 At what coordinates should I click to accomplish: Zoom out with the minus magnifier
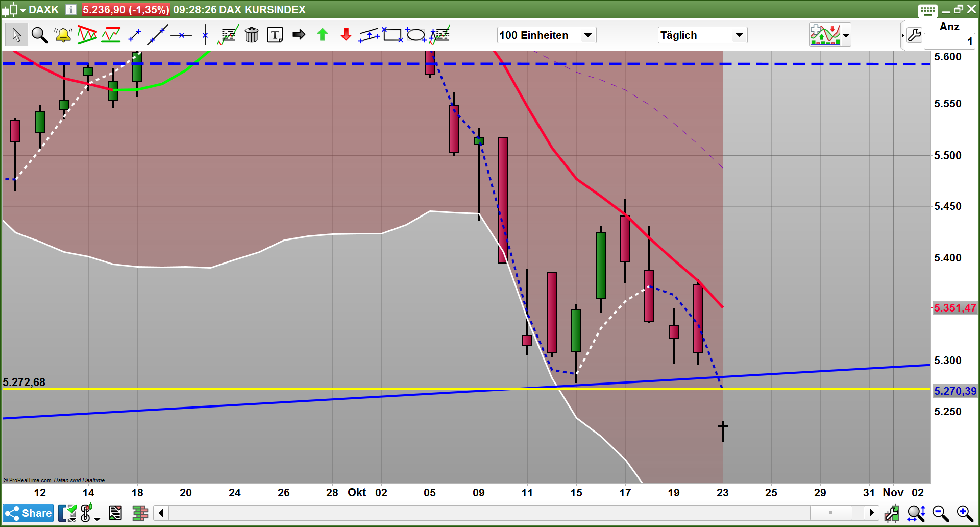click(x=940, y=513)
